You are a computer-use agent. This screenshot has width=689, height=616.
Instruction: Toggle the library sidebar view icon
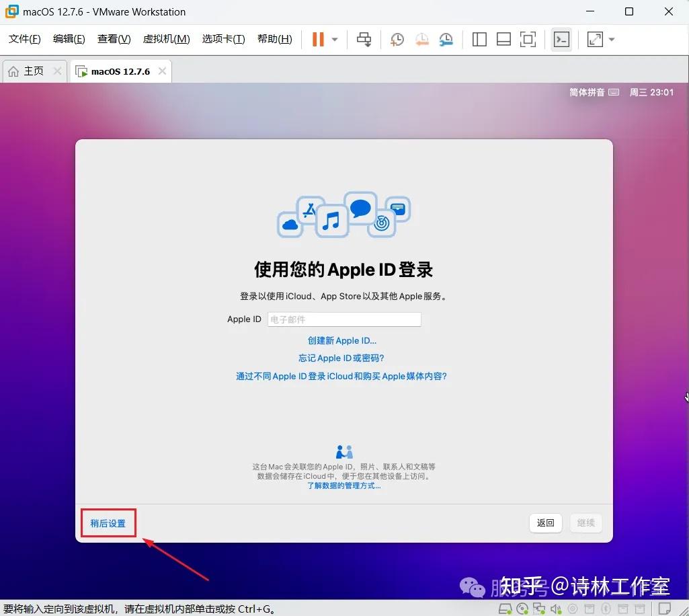479,40
